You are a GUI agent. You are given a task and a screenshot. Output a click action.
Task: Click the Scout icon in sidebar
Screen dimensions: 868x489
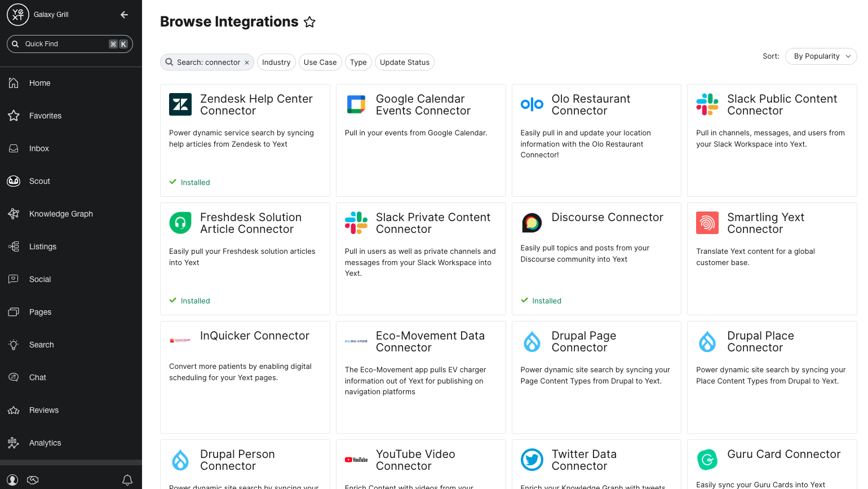(x=14, y=181)
